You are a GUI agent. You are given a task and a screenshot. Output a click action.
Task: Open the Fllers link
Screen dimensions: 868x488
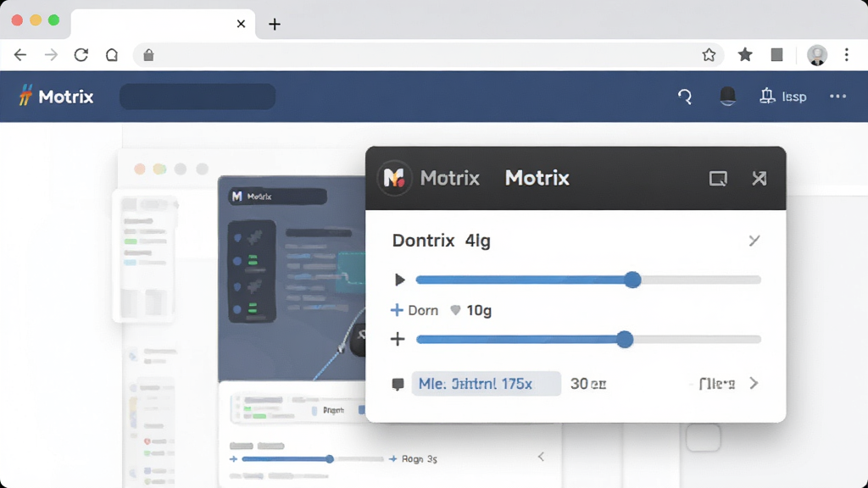717,384
